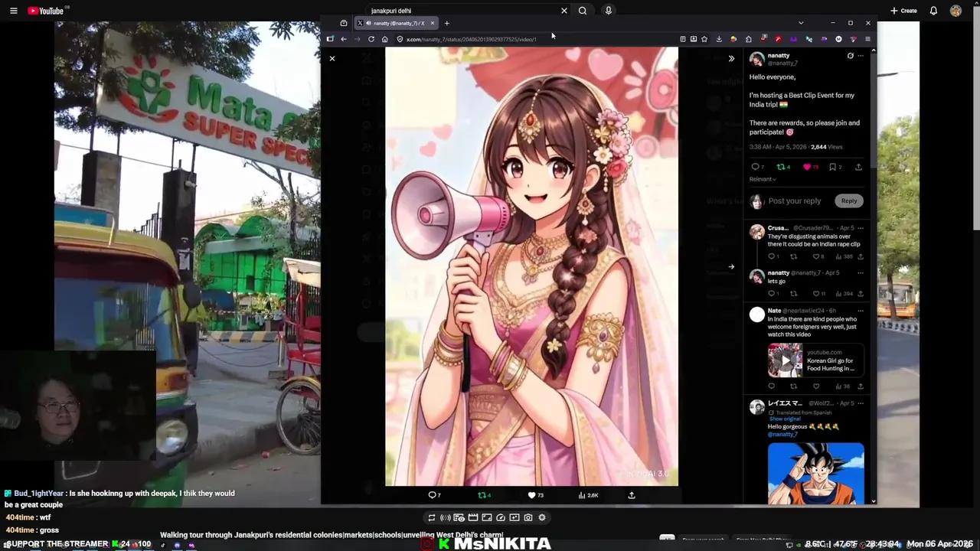Click the @nanatty_7 mention in the Spanish reply
Viewport: 980px width, 551px height.
click(x=782, y=434)
